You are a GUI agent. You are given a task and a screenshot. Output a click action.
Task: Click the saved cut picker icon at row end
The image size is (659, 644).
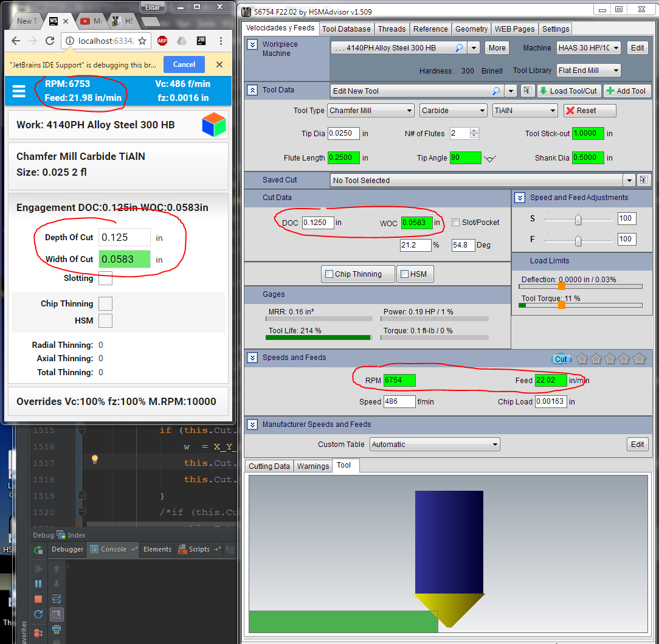[643, 180]
